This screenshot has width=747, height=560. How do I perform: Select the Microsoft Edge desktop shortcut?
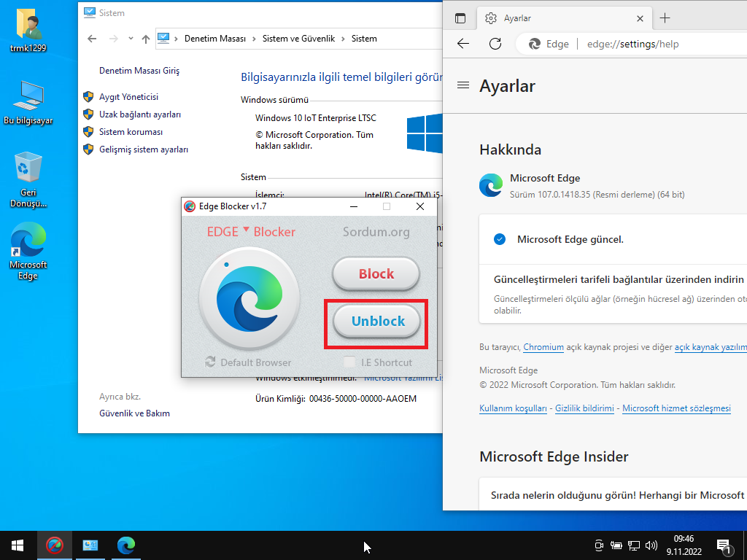[28, 252]
